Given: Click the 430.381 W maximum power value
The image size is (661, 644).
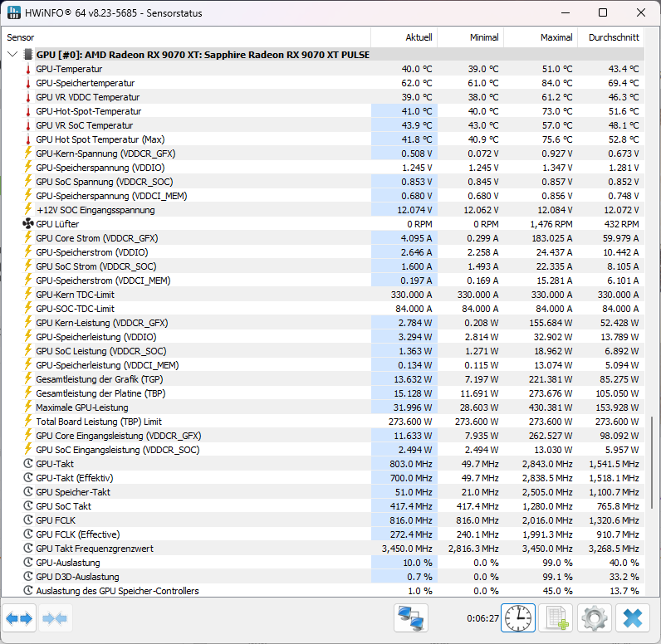Looking at the screenshot, I should coord(551,407).
